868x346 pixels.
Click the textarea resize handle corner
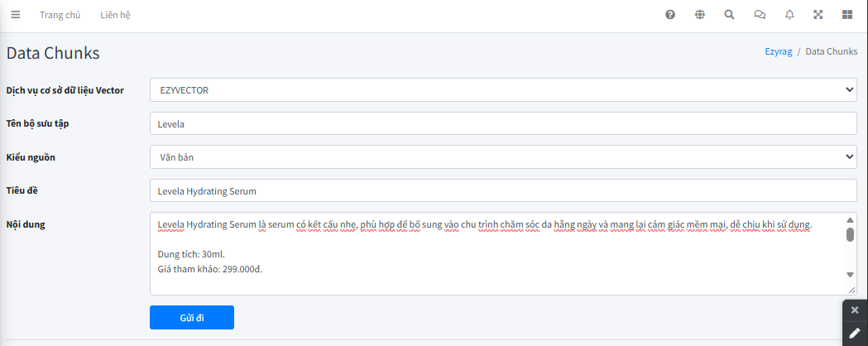[851, 290]
